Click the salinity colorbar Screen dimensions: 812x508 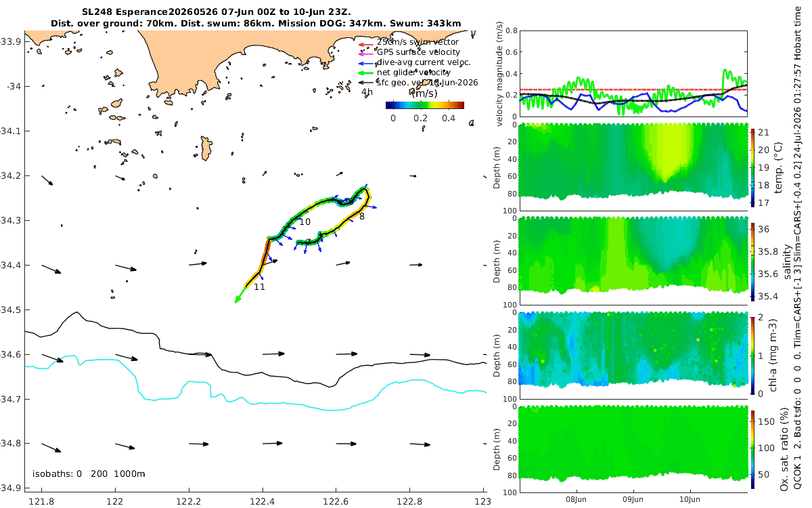[752, 261]
